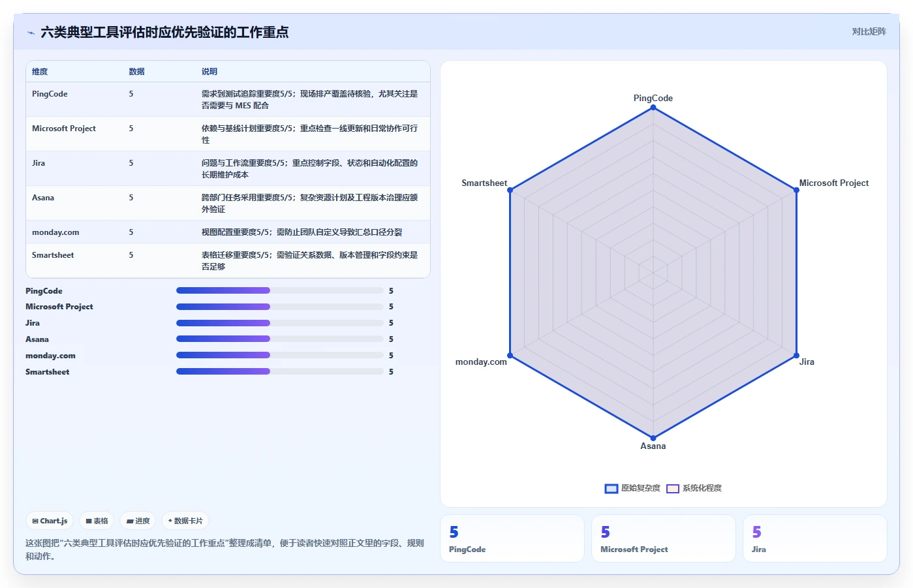The image size is (913, 588).
Task: Click the Jira radar data point
Action: 796,356
